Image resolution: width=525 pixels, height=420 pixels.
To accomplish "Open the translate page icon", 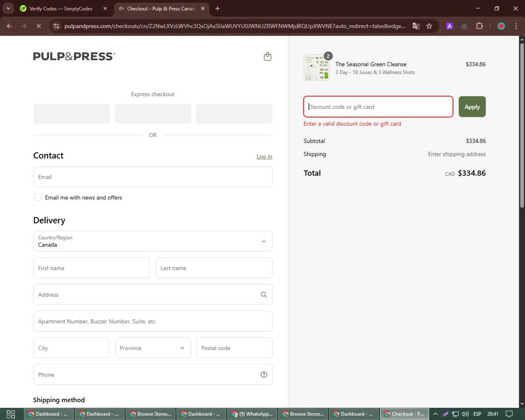I will coord(416,26).
